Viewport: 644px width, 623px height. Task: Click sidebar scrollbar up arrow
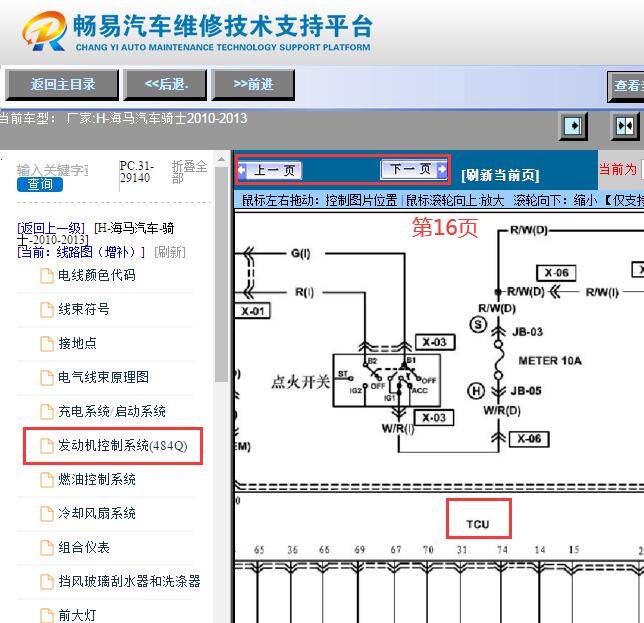[221, 159]
